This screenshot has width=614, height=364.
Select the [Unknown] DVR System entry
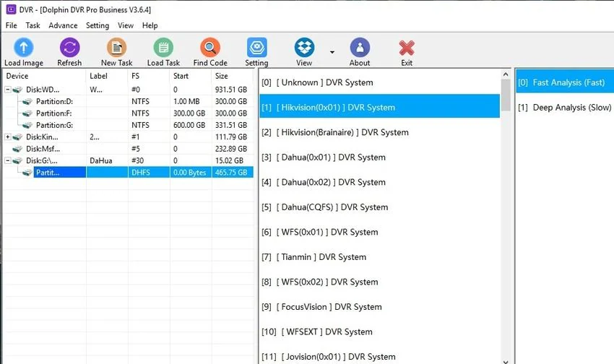pyautogui.click(x=379, y=82)
